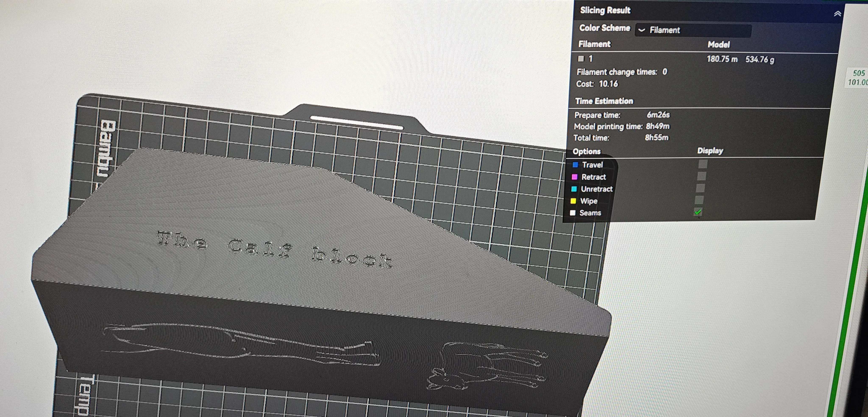Click the Filament change times value 0
The width and height of the screenshot is (868, 417).
point(665,72)
